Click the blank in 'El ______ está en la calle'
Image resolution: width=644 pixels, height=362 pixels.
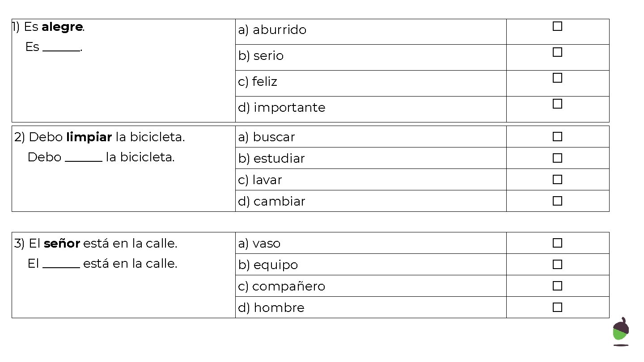click(x=61, y=265)
